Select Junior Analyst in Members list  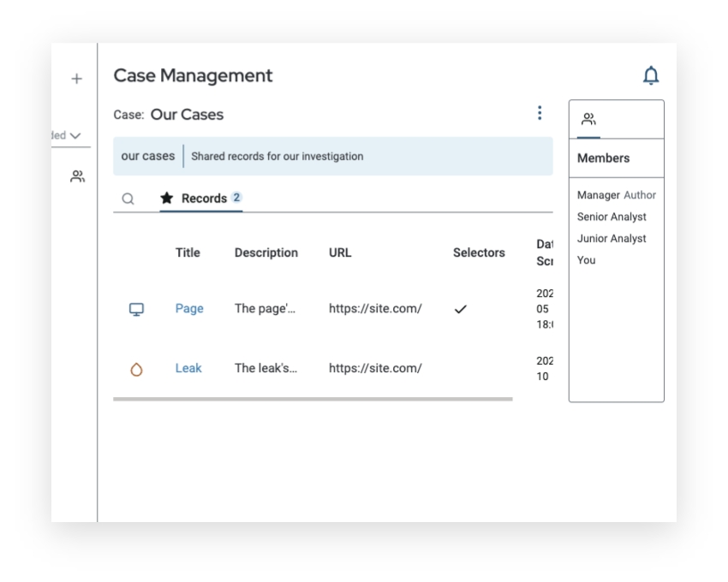[612, 239]
